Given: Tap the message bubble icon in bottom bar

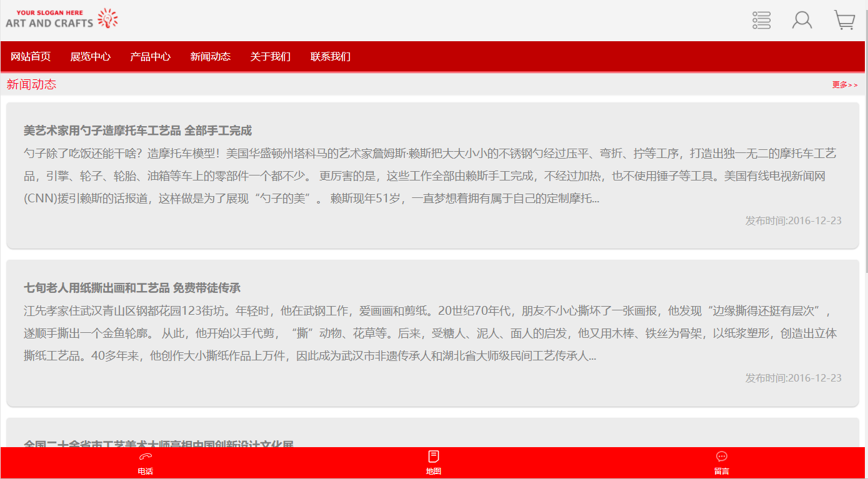Looking at the screenshot, I should [722, 457].
